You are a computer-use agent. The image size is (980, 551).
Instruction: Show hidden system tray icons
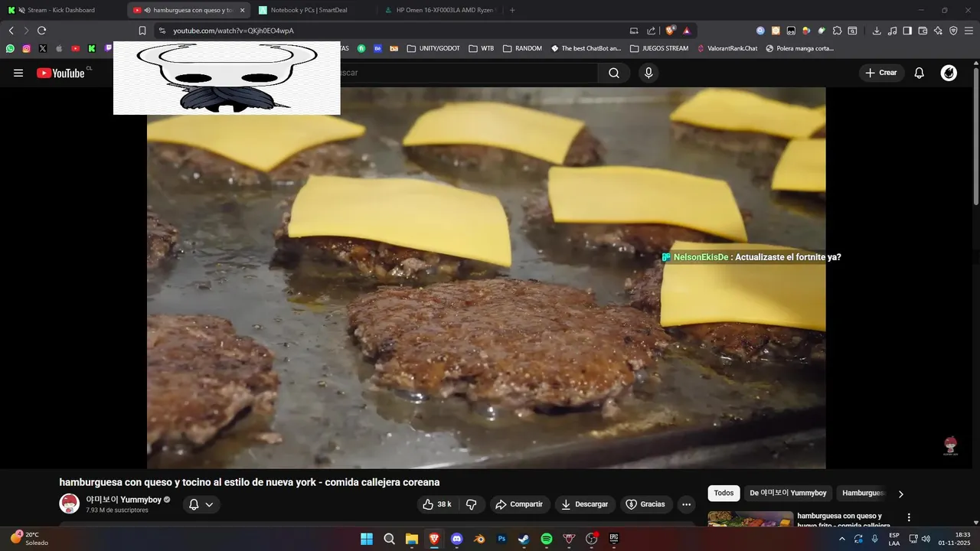pos(842,539)
